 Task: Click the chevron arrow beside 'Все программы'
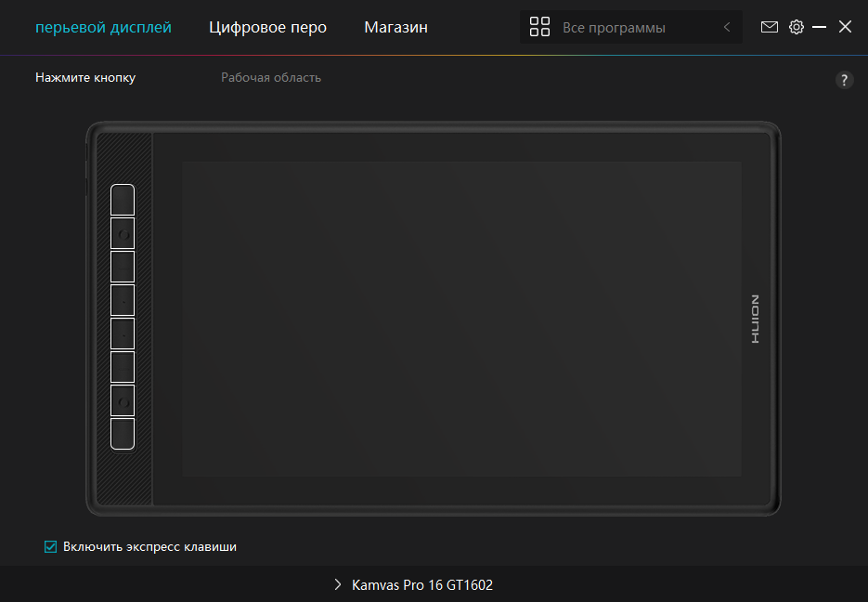727,28
